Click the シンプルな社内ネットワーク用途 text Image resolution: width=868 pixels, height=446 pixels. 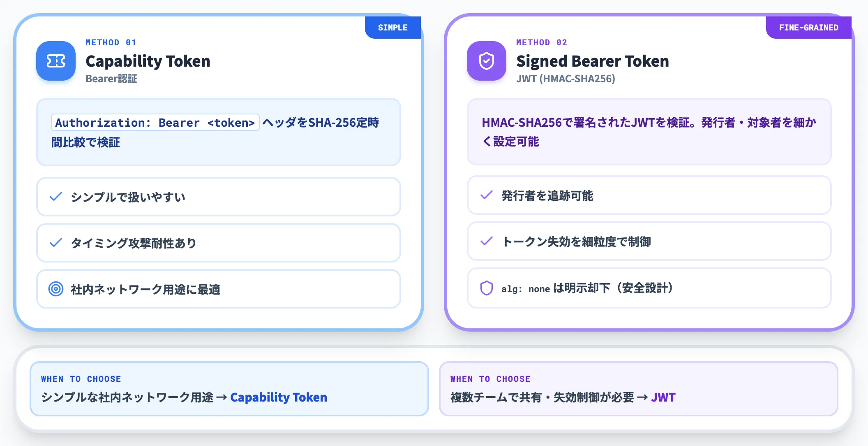pyautogui.click(x=127, y=397)
